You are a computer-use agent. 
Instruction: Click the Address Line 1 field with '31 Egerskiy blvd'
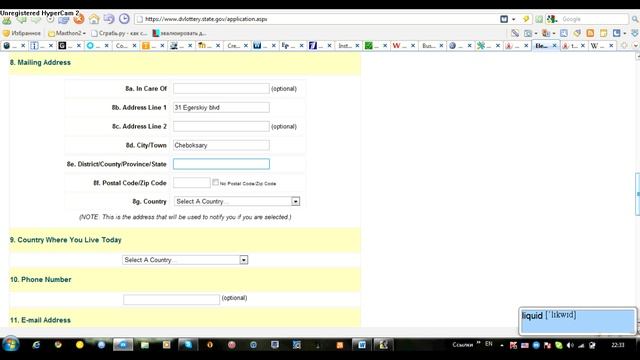[221, 107]
